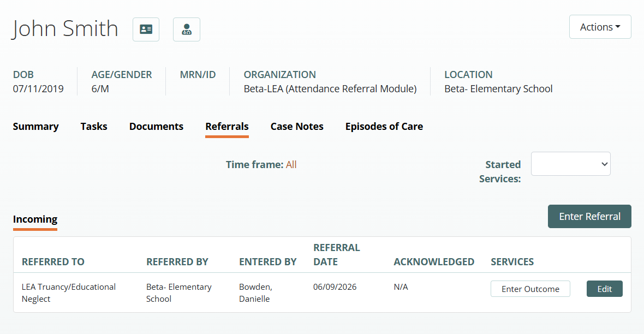
Task: Click the Referred To column header
Action: pos(53,262)
